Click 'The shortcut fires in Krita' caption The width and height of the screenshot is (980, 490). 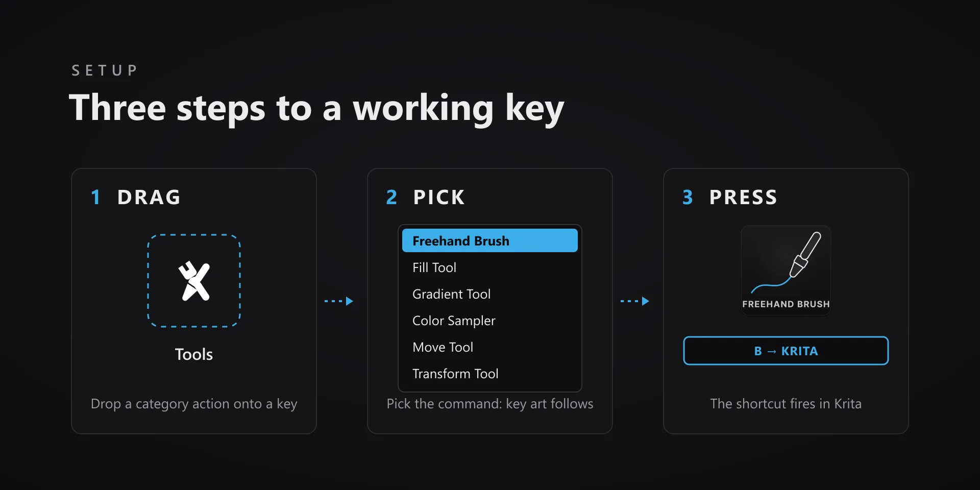click(786, 404)
